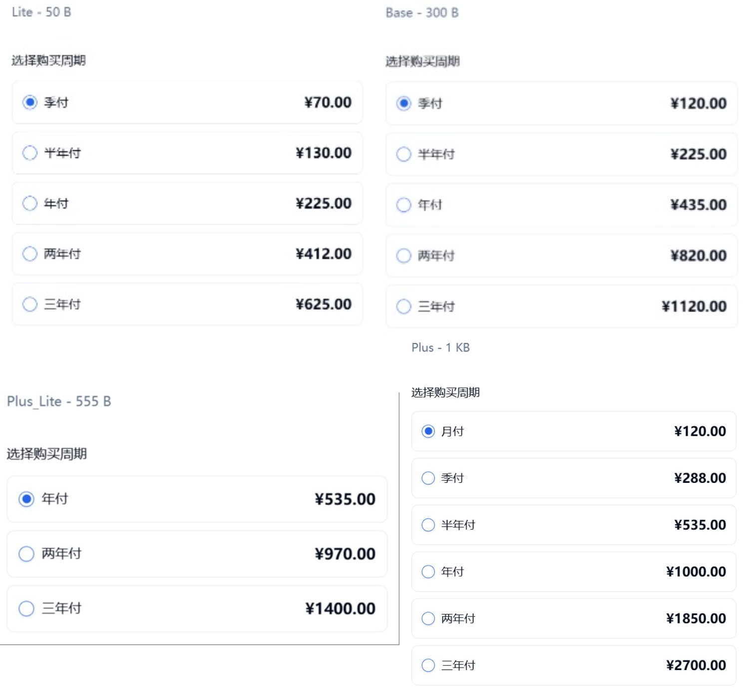This screenshot has width=749, height=700.
Task: Choose Plus_Lite 两年付 at ¥970.00
Action: pos(26,554)
